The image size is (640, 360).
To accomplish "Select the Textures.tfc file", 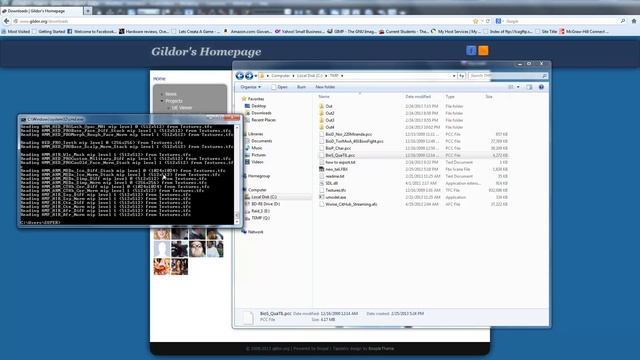I will click(336, 190).
